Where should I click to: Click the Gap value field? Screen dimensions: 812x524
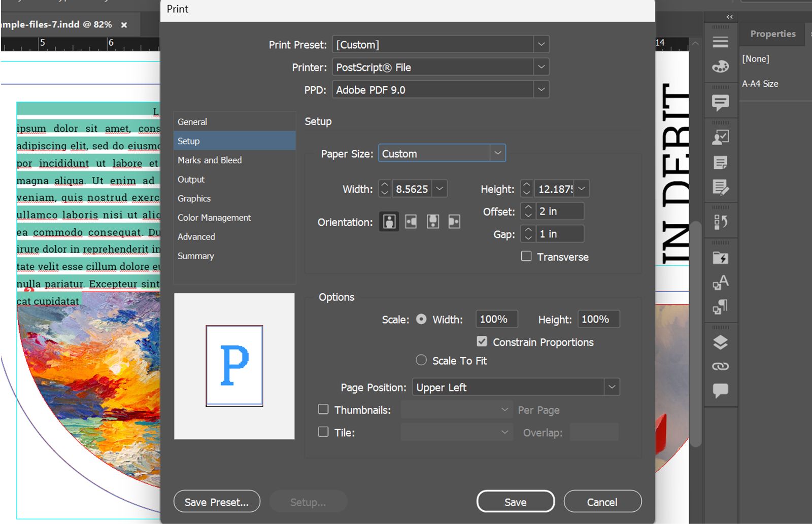tap(560, 234)
